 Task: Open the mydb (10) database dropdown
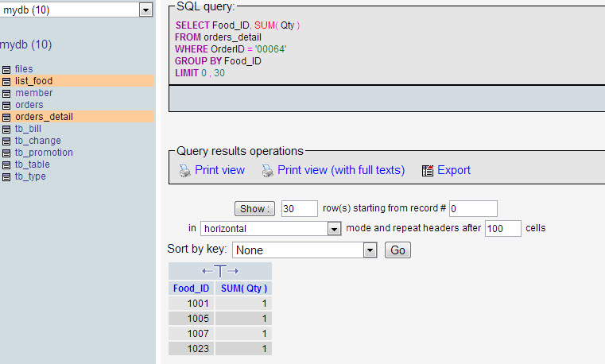coord(145,10)
